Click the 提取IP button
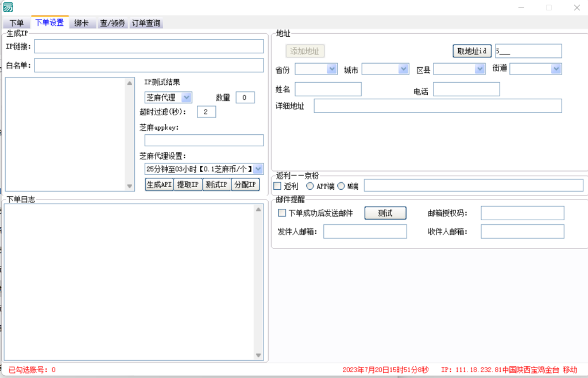Image resolution: width=588 pixels, height=378 pixels. [x=188, y=184]
